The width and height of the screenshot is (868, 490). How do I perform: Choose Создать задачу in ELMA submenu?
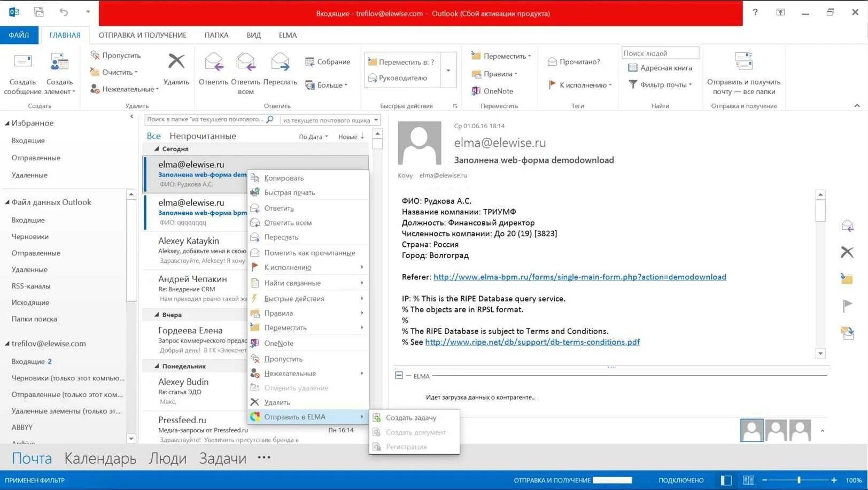pos(414,418)
